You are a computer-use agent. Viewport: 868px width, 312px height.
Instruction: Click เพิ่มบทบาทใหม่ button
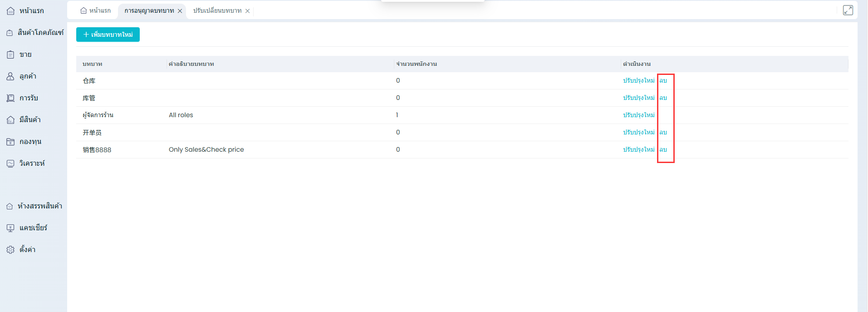tap(108, 35)
